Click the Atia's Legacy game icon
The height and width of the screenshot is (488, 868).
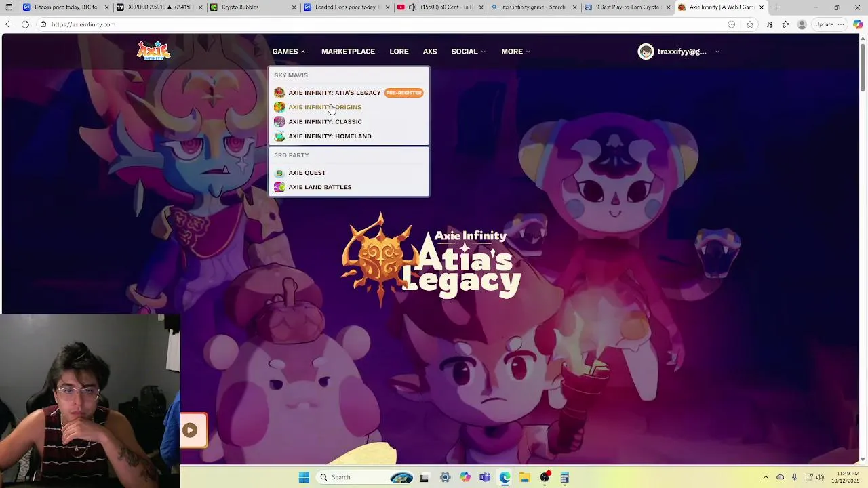279,93
